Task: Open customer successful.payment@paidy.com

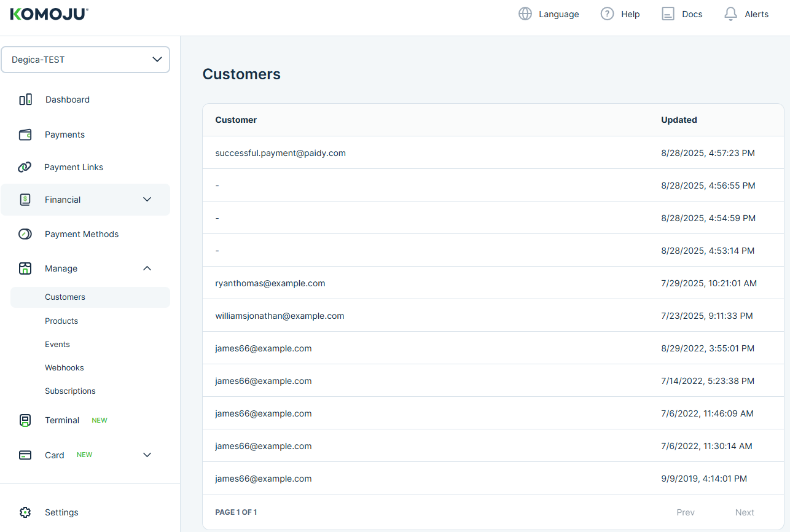Action: [493, 153]
